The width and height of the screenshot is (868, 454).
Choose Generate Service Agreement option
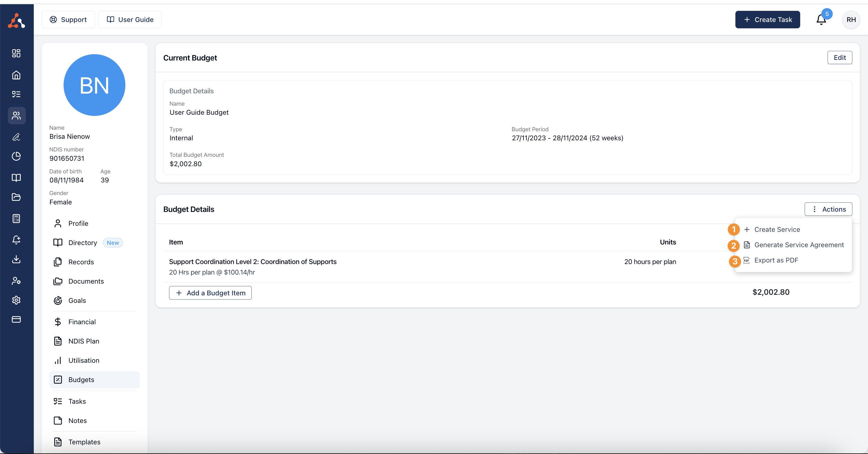point(793,245)
